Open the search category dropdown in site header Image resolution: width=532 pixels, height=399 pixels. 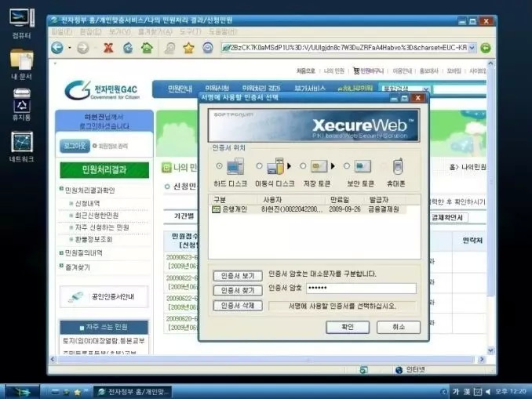pyautogui.click(x=427, y=89)
